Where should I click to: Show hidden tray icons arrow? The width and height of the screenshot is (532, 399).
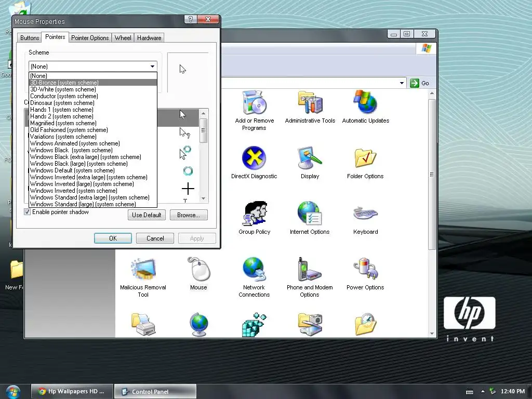point(483,392)
